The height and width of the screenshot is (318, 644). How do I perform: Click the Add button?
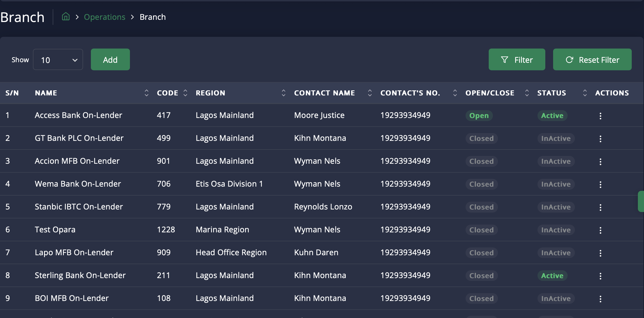[110, 59]
